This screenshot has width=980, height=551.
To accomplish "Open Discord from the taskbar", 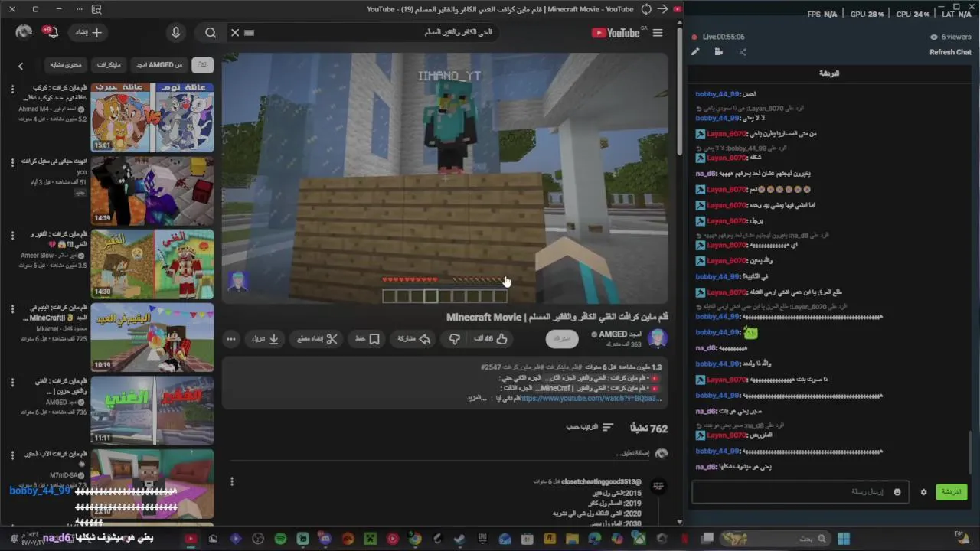I will [325, 539].
